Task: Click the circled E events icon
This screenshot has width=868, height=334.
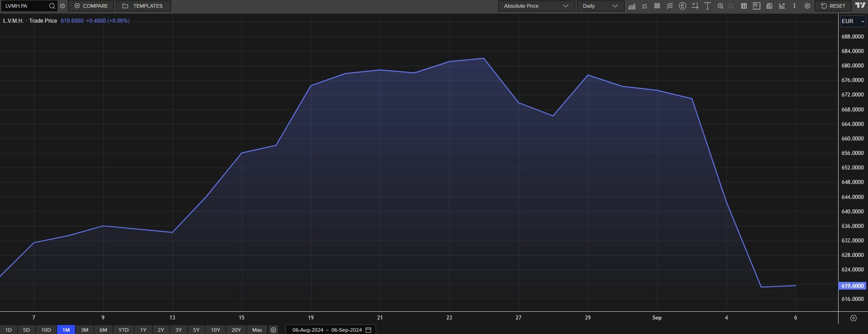Action: [x=682, y=6]
